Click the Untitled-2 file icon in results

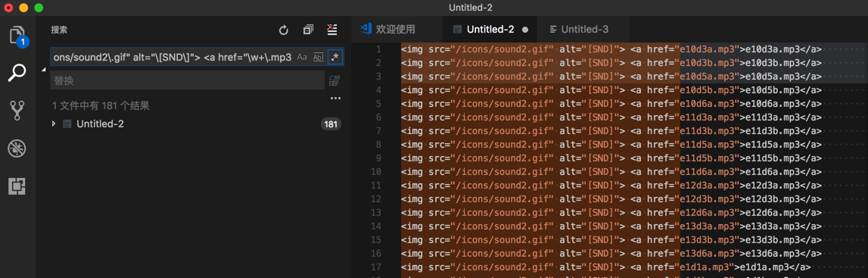[67, 124]
